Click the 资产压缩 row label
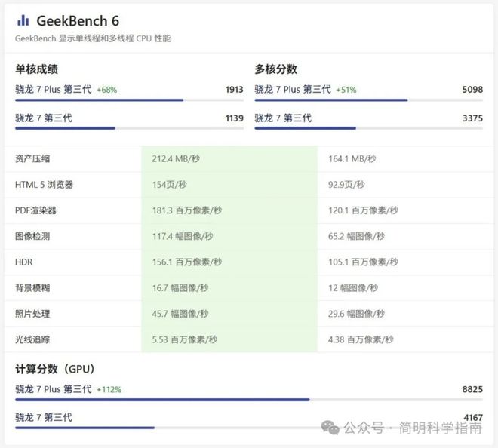Screen dimensions: 498x448 click(32, 158)
